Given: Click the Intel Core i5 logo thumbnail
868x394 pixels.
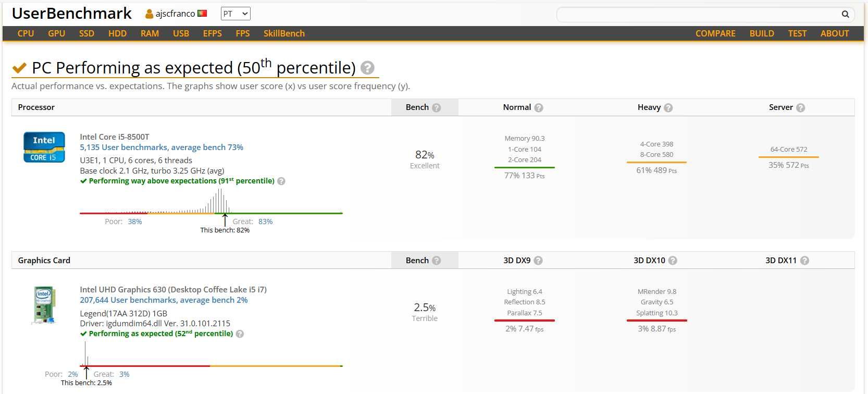Looking at the screenshot, I should (44, 147).
